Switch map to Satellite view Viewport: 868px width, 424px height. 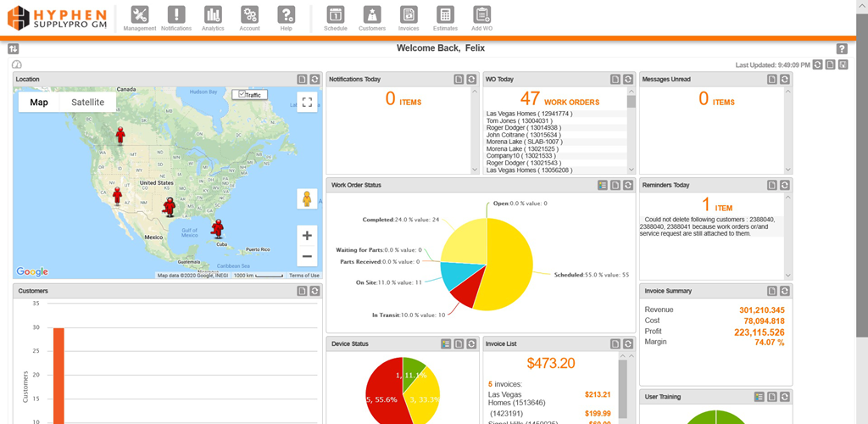pos(88,103)
